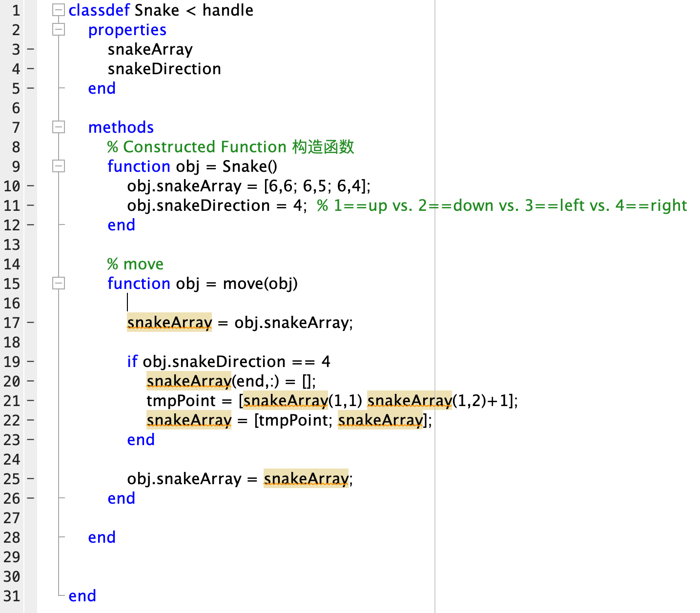Click the highlighted snakeArray on line 25

(306, 479)
